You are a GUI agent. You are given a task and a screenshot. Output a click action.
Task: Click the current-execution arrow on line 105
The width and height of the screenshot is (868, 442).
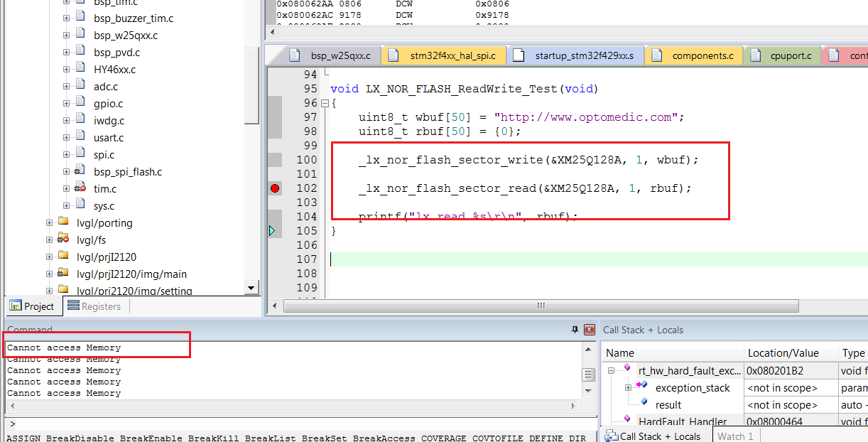(272, 231)
